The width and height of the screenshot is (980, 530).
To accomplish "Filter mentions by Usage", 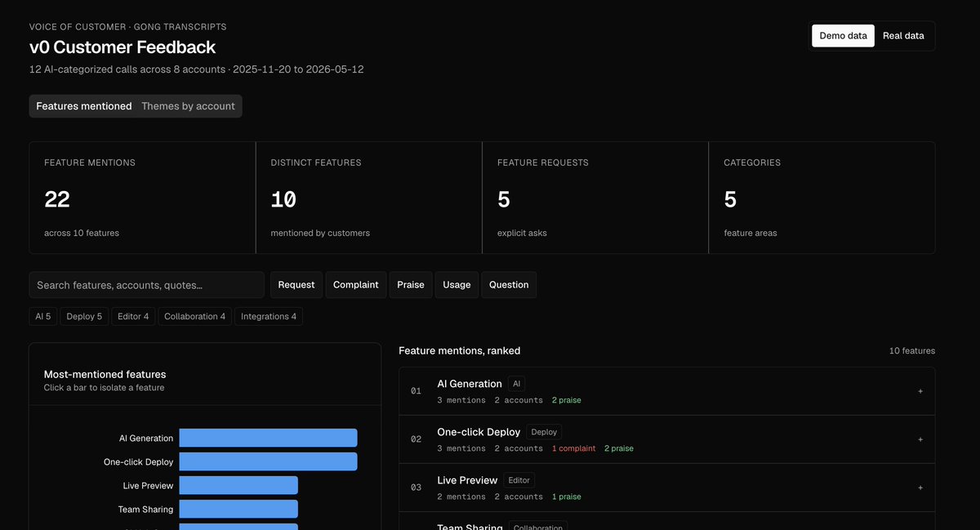I will click(457, 285).
